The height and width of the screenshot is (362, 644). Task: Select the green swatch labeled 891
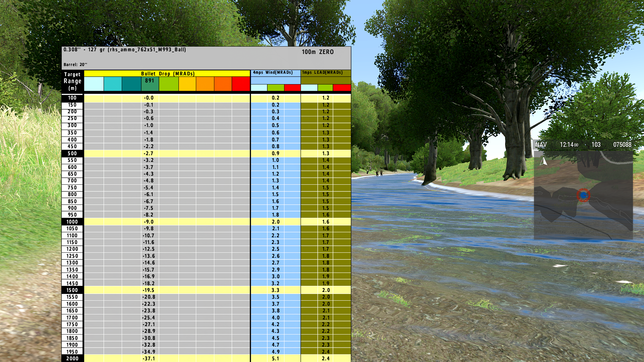pyautogui.click(x=150, y=84)
